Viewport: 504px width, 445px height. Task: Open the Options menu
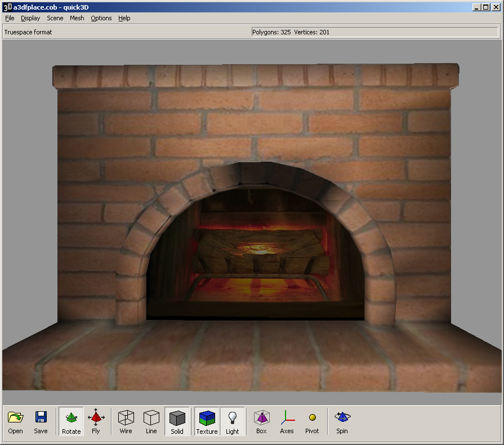click(101, 19)
